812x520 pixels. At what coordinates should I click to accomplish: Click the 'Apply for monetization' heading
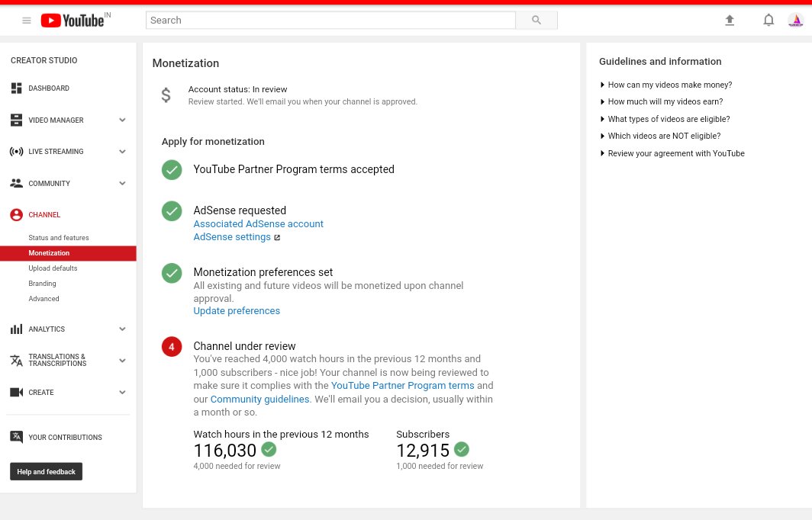pos(213,142)
